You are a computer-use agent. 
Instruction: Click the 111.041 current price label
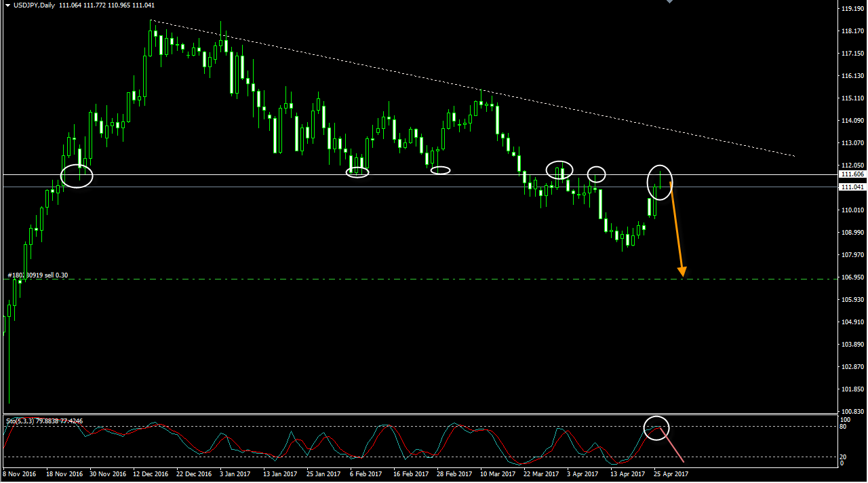pyautogui.click(x=852, y=187)
